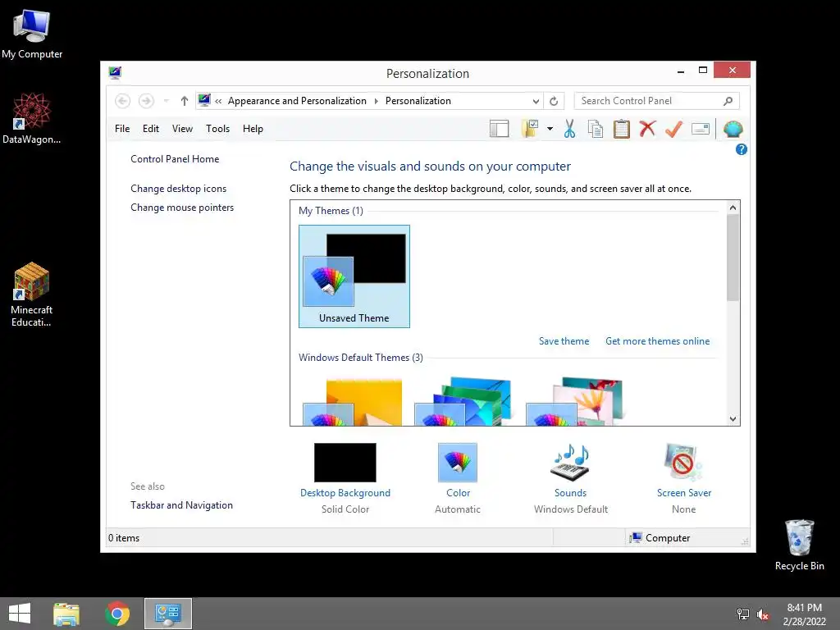Screen dimensions: 840x630
Task: Open the recent locations dropdown arrow
Action: 166,101
